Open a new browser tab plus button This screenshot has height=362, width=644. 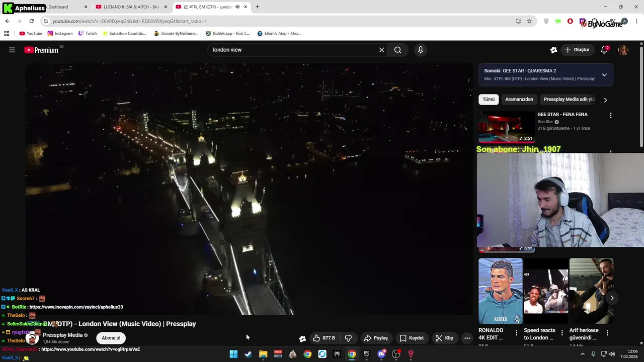pyautogui.click(x=258, y=7)
